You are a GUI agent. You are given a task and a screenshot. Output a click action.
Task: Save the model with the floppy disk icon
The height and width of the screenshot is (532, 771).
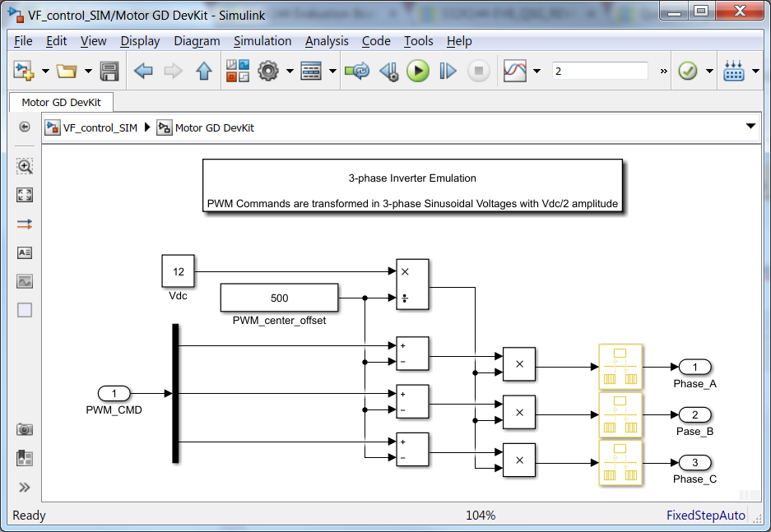click(x=109, y=72)
